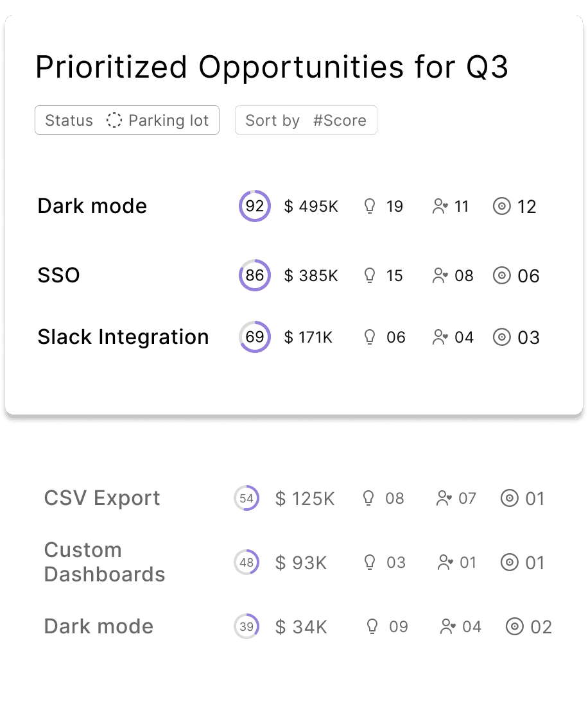Click the dashed circle Parking lot icon

tap(114, 120)
